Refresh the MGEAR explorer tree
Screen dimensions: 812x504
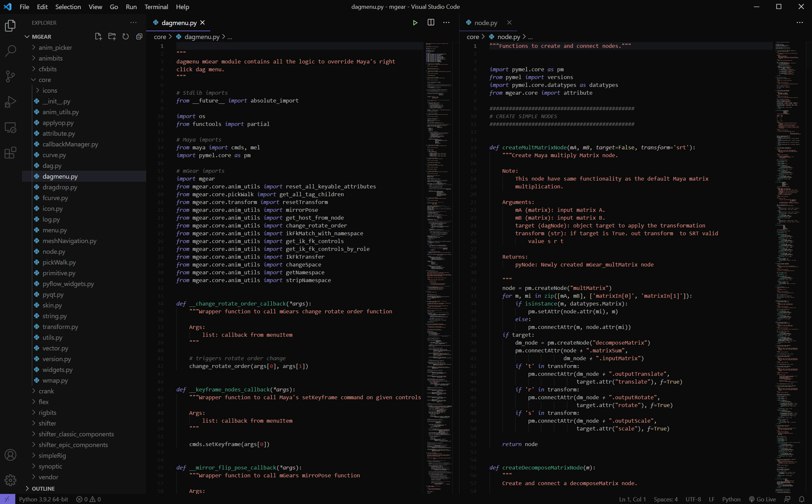(x=126, y=37)
